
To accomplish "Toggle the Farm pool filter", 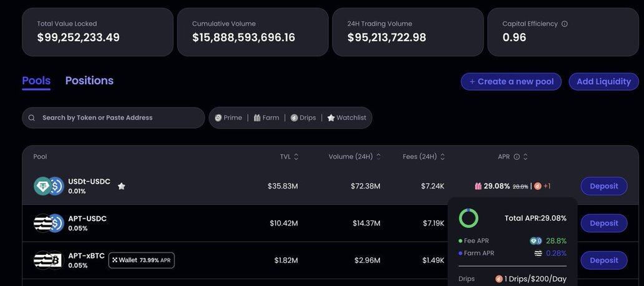I will click(x=266, y=117).
